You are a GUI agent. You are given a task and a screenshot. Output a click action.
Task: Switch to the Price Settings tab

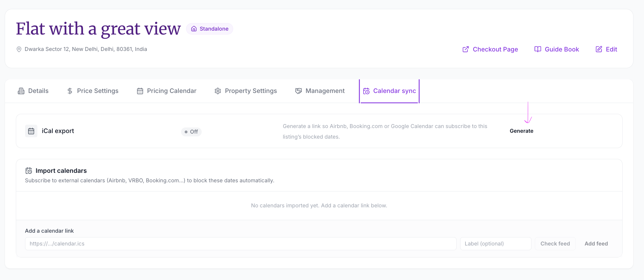[x=93, y=91]
